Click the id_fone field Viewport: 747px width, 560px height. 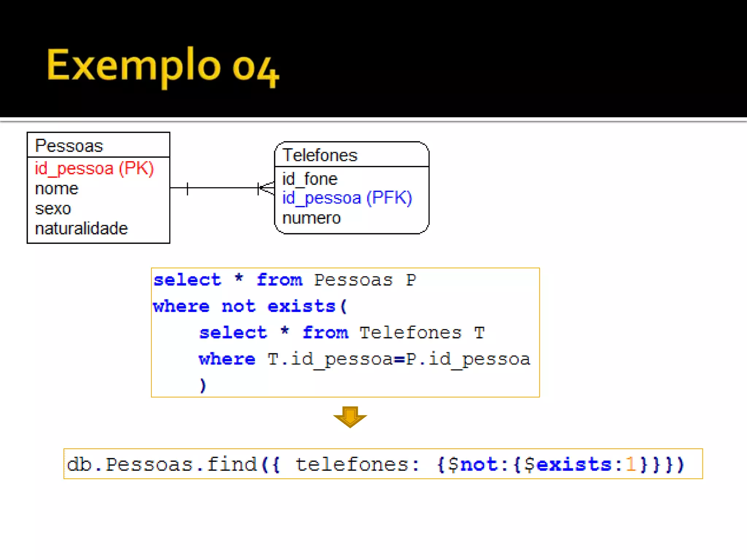click(310, 179)
